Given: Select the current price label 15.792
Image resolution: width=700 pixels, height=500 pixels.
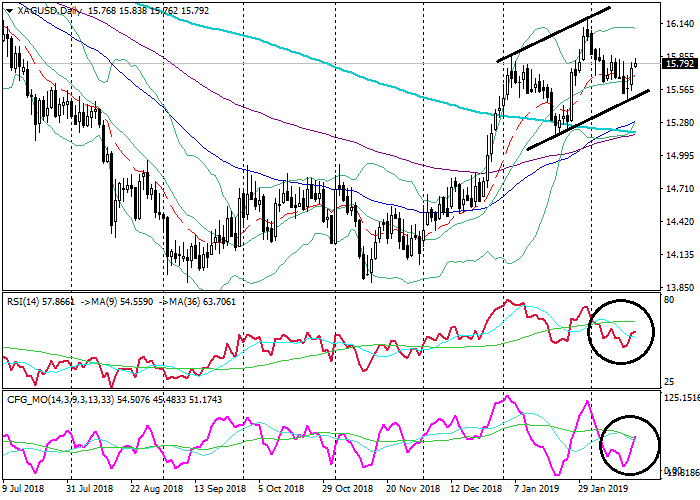Looking at the screenshot, I should (x=680, y=64).
